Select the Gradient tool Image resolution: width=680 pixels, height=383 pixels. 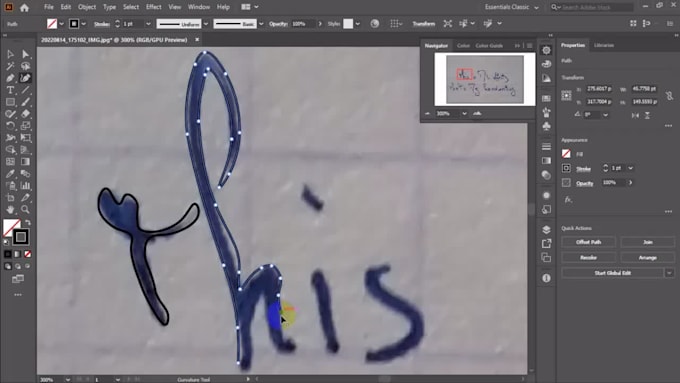(26, 161)
